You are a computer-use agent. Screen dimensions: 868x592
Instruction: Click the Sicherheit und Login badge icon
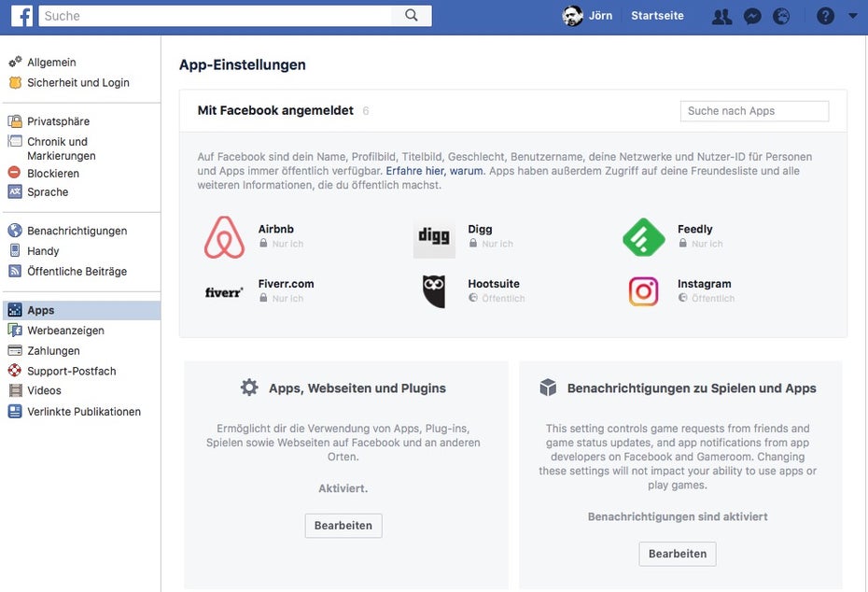pyautogui.click(x=15, y=82)
